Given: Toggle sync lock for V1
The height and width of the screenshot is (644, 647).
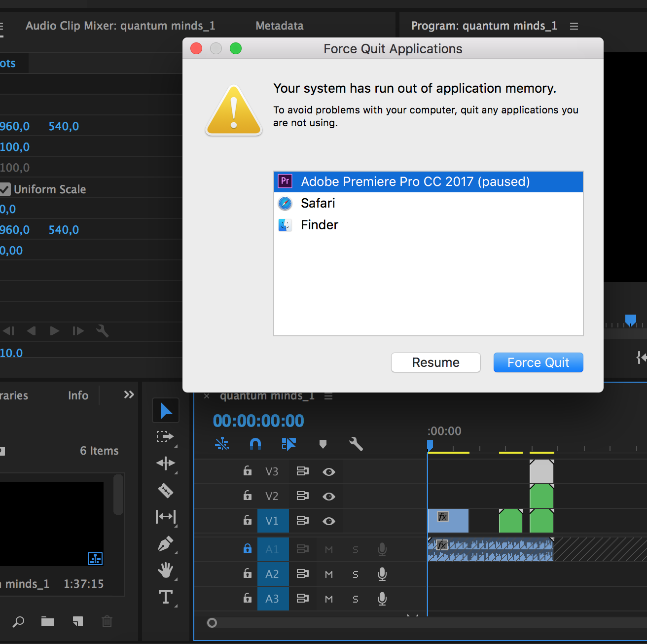Looking at the screenshot, I should [x=302, y=520].
